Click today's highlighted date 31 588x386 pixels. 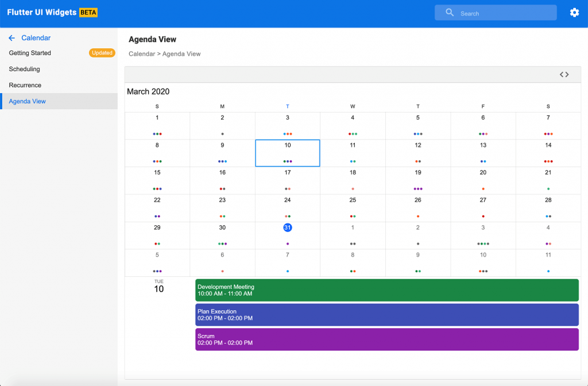(287, 227)
